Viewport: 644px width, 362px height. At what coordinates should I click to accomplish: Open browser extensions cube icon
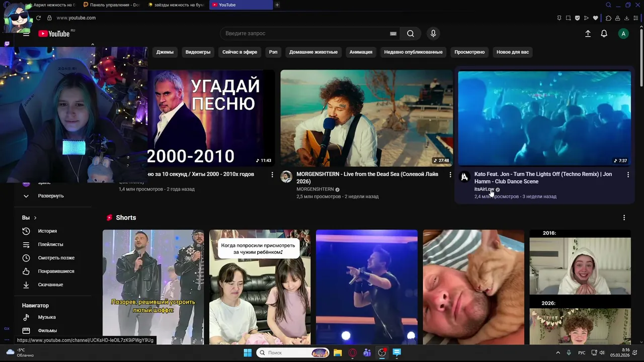click(608, 18)
